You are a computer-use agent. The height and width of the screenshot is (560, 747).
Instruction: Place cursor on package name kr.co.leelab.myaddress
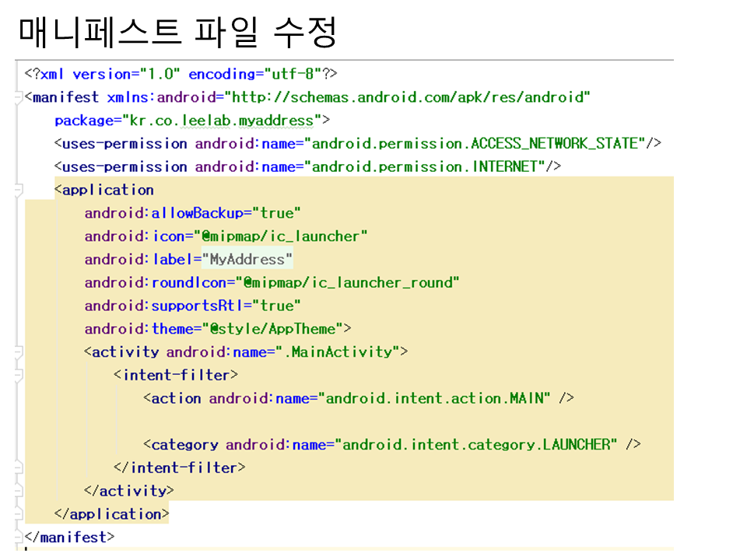point(223,121)
